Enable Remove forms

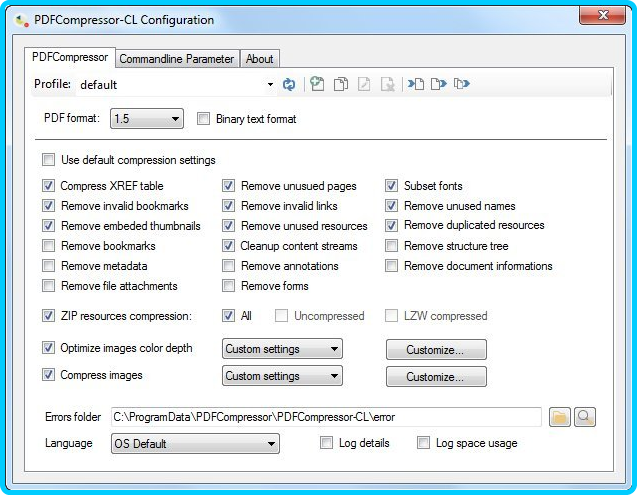(228, 286)
